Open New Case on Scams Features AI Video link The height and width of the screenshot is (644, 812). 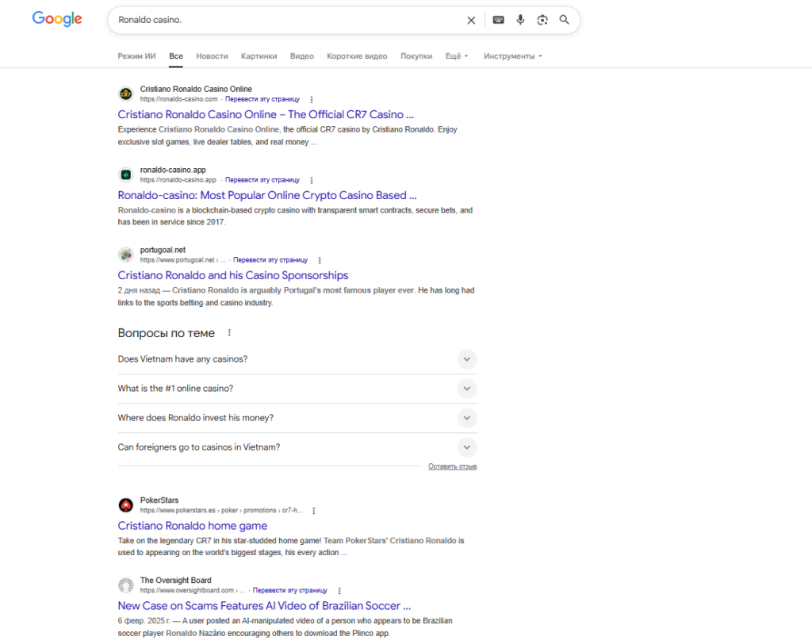(x=264, y=606)
